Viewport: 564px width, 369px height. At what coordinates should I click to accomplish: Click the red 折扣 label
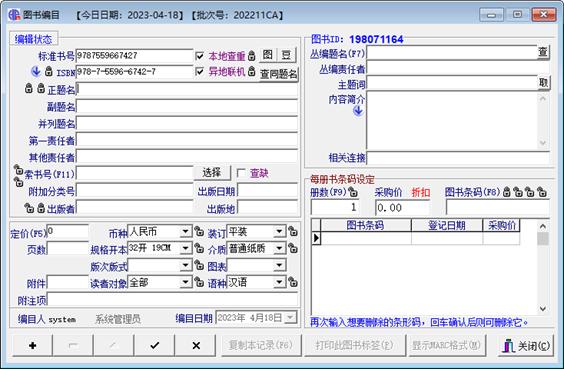(x=421, y=192)
